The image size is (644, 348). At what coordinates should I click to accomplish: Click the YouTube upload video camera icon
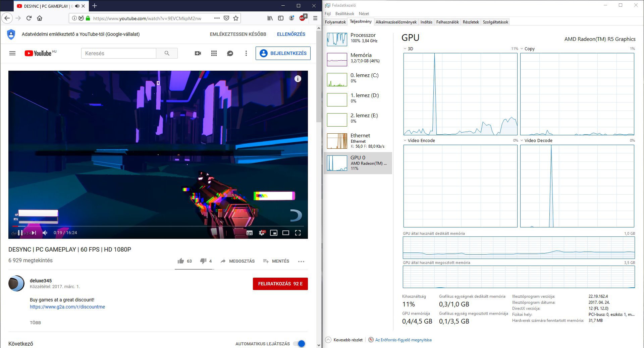tap(198, 53)
